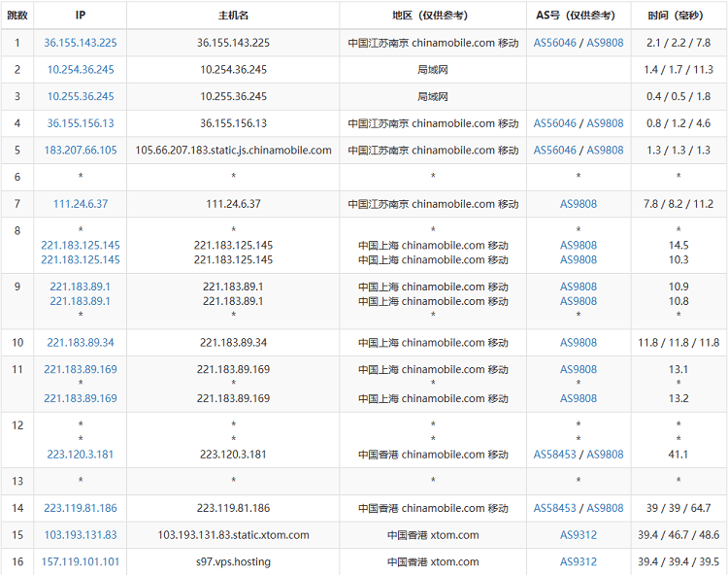Follow the AS56046 link in hop 4

point(555,123)
